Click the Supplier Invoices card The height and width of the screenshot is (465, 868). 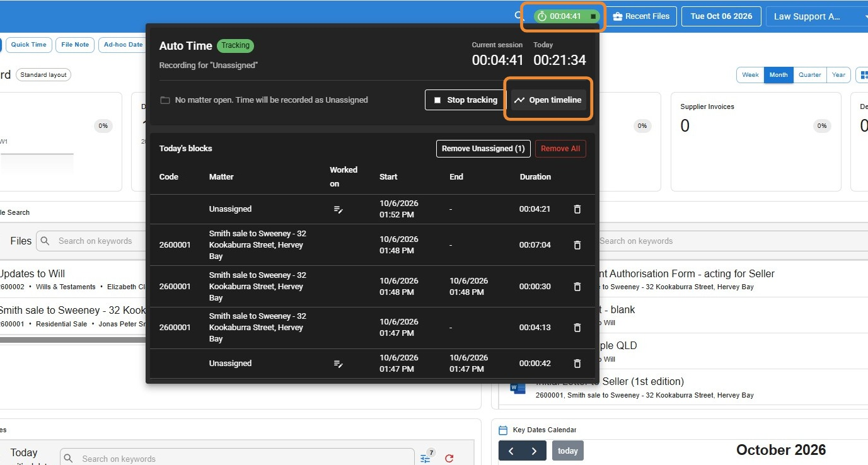(x=756, y=142)
